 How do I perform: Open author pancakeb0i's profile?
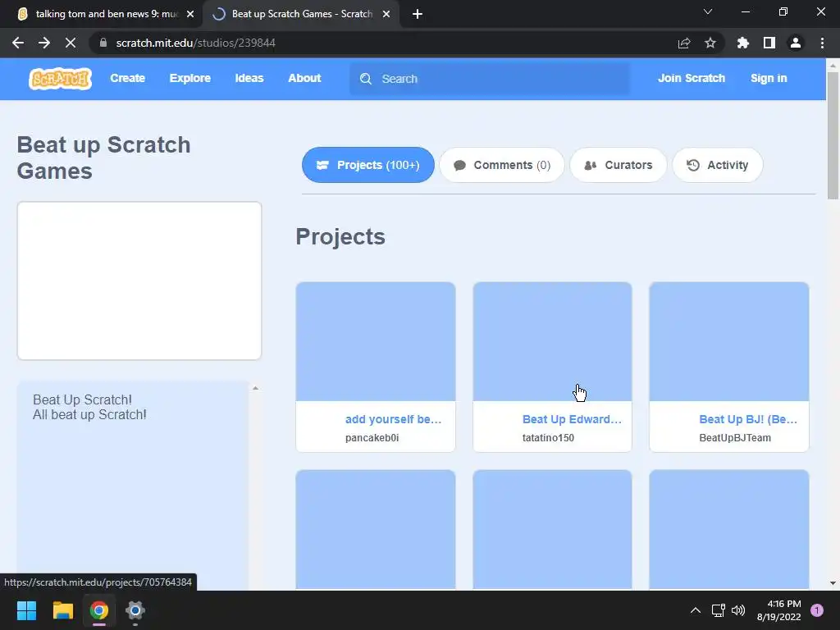[x=372, y=438]
